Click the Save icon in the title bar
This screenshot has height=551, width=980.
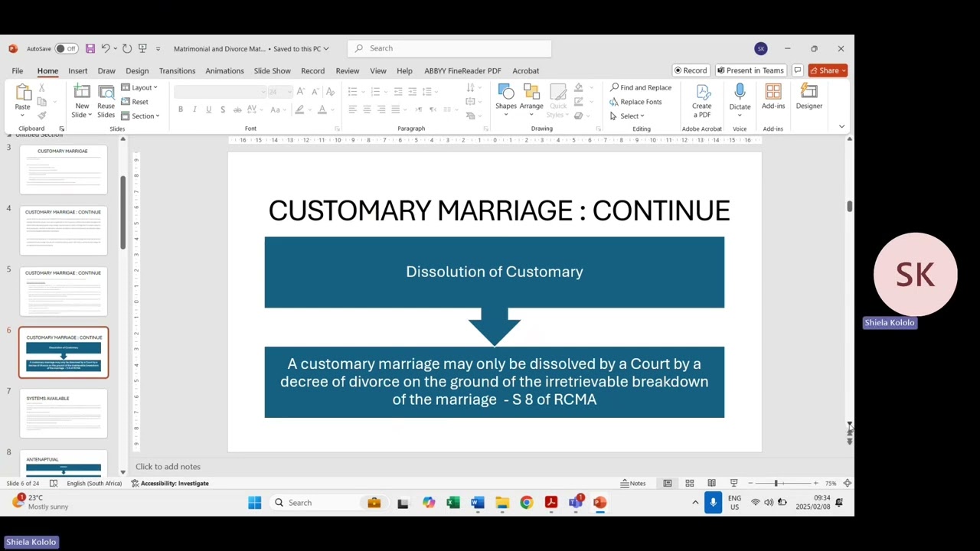[90, 49]
